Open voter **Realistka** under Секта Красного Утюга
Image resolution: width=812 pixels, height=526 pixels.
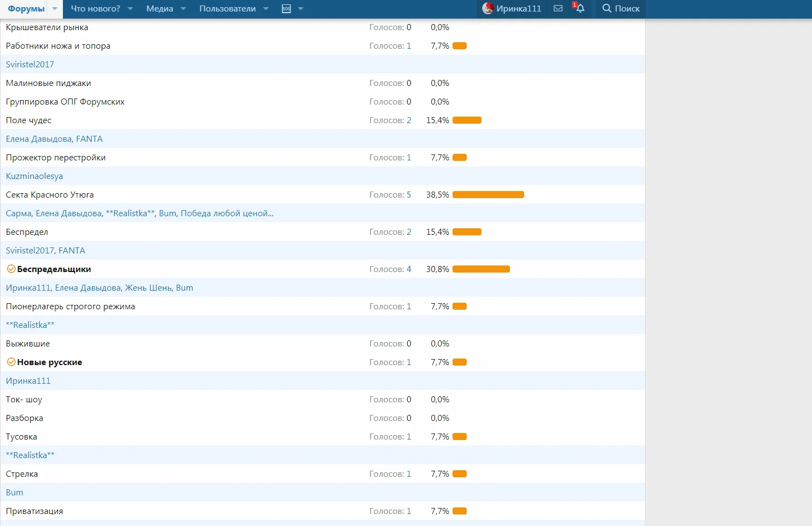pos(130,213)
